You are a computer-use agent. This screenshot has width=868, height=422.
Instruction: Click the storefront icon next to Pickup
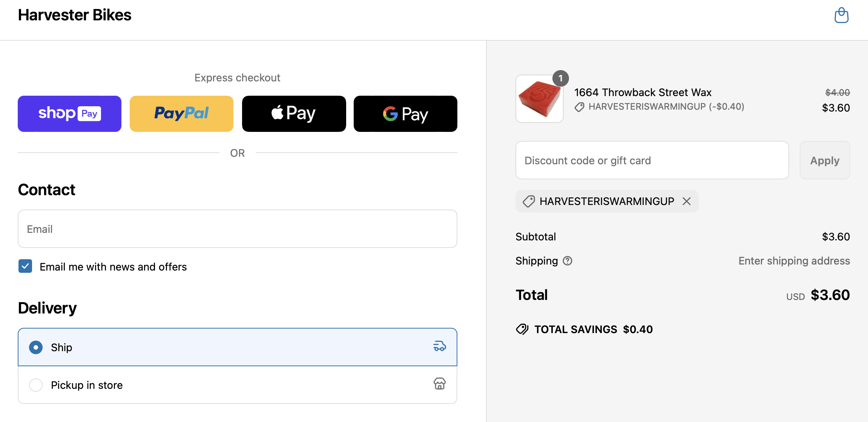(x=439, y=384)
